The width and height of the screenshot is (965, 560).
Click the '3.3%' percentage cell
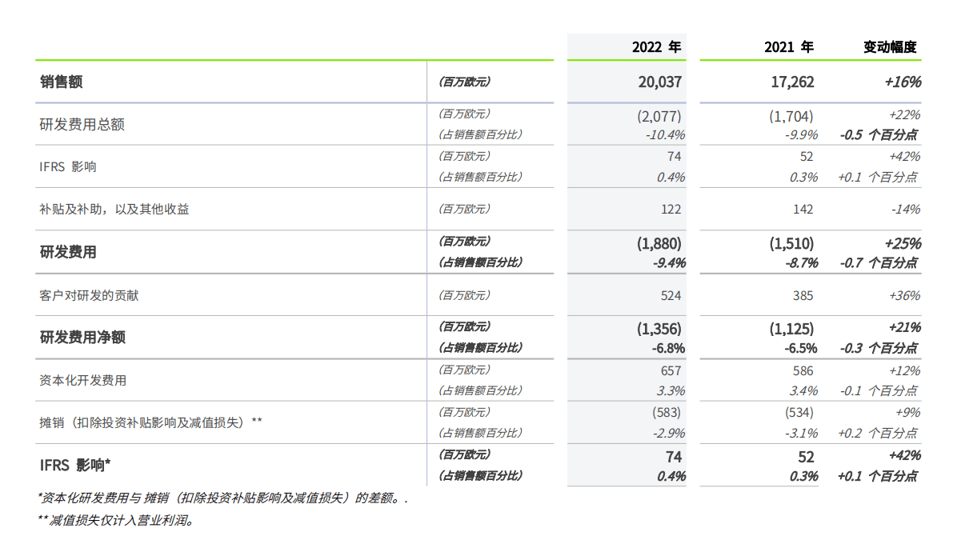point(671,391)
